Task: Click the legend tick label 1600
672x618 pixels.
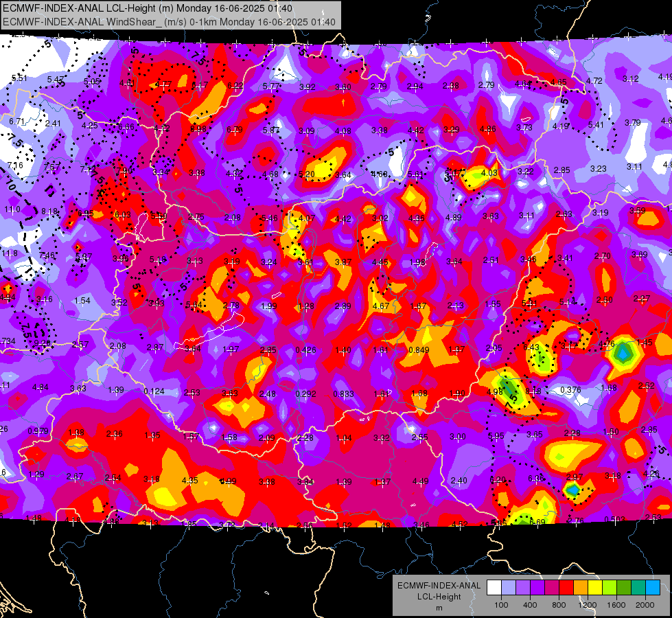Action: coord(616,605)
